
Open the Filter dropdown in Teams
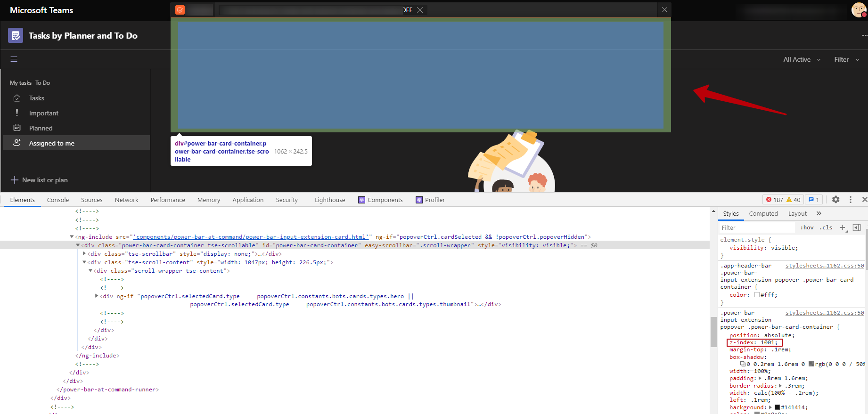pos(847,59)
